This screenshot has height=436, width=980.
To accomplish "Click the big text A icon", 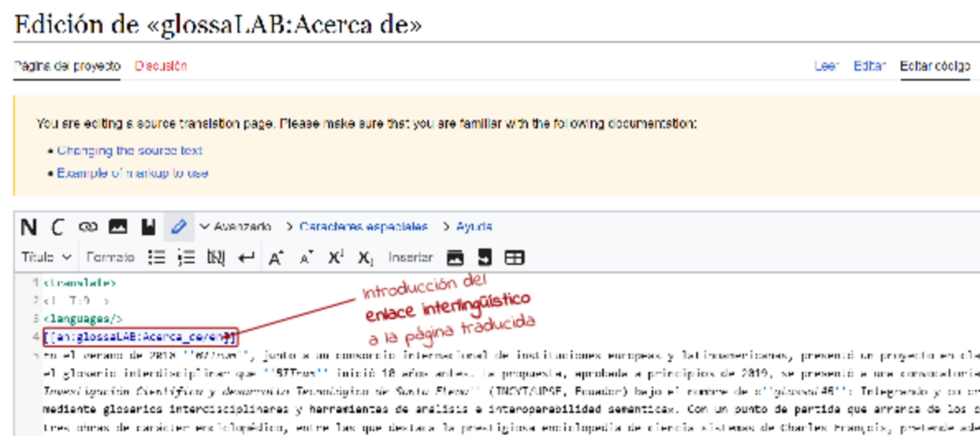I will [x=276, y=257].
